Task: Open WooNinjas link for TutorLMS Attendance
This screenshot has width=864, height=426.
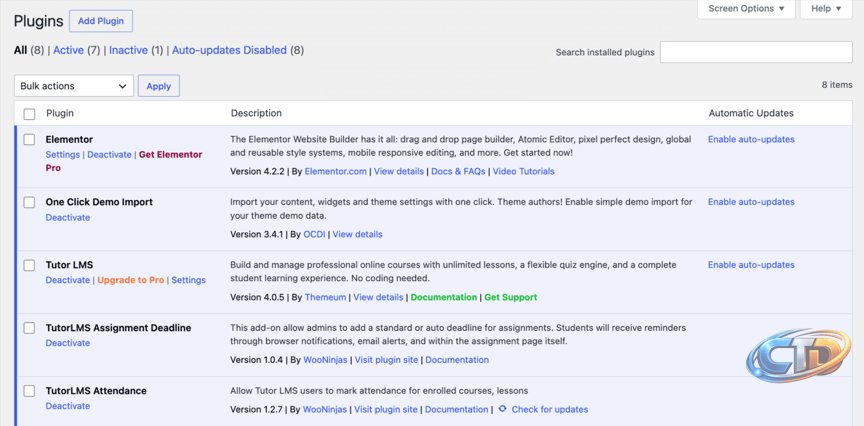Action: [x=326, y=409]
